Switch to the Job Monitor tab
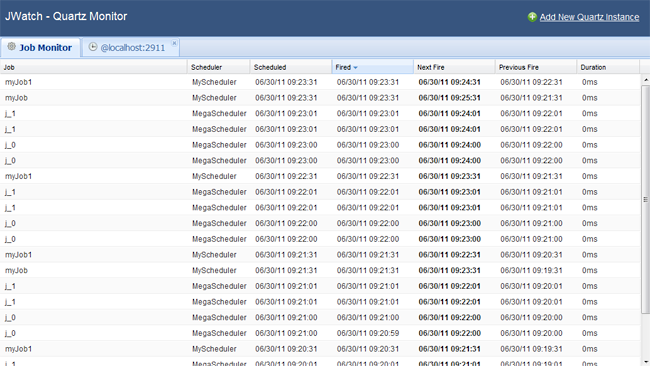The width and height of the screenshot is (650, 366). (x=40, y=48)
